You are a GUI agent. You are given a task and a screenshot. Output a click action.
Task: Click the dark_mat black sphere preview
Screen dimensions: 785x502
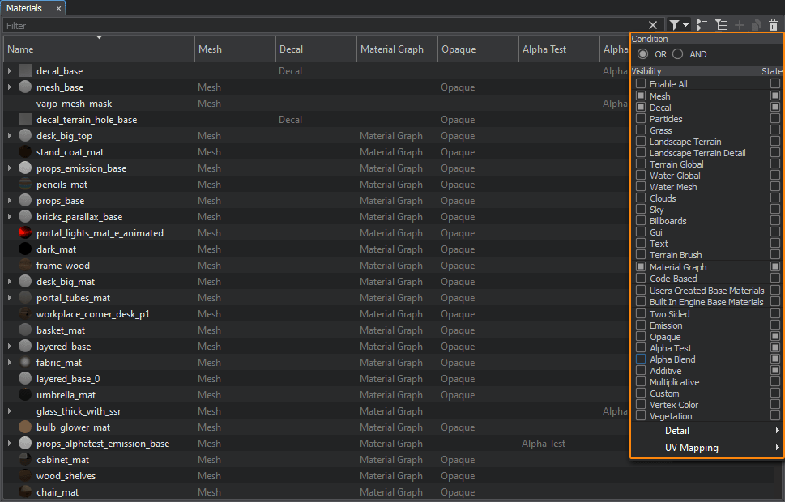26,250
